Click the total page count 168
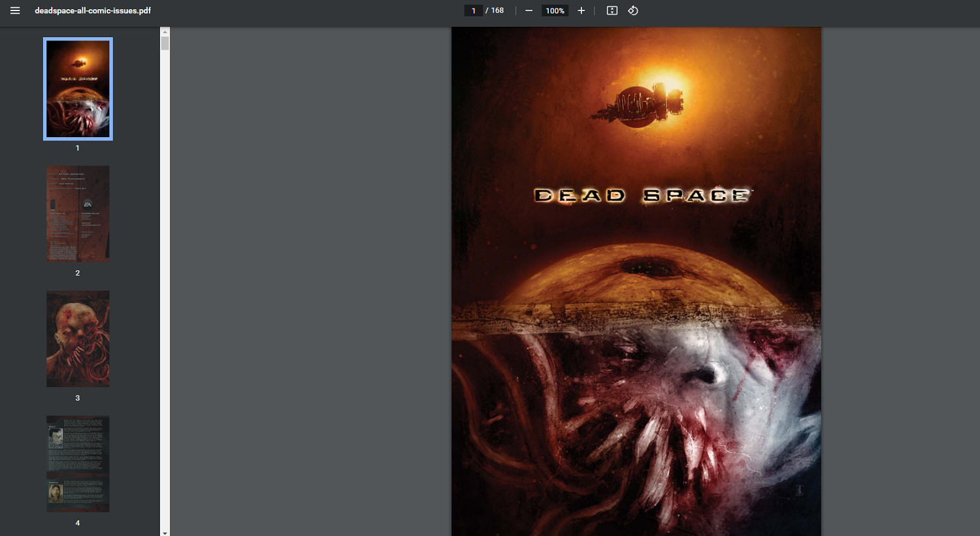 (497, 10)
